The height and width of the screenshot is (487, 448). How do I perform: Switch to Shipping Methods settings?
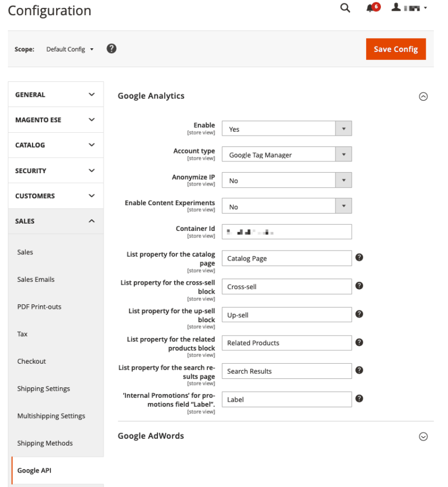pyautogui.click(x=45, y=443)
